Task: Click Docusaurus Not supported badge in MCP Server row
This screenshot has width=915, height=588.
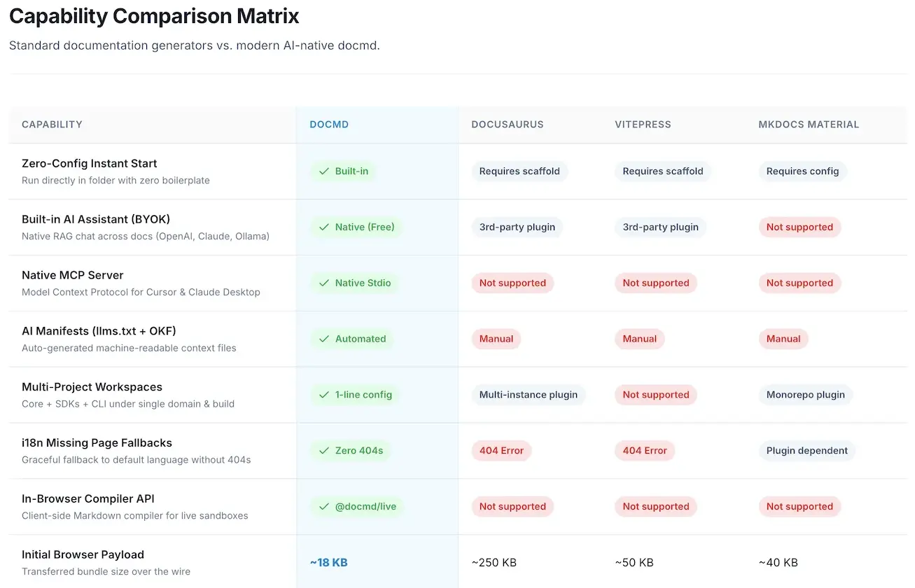Action: (x=512, y=283)
